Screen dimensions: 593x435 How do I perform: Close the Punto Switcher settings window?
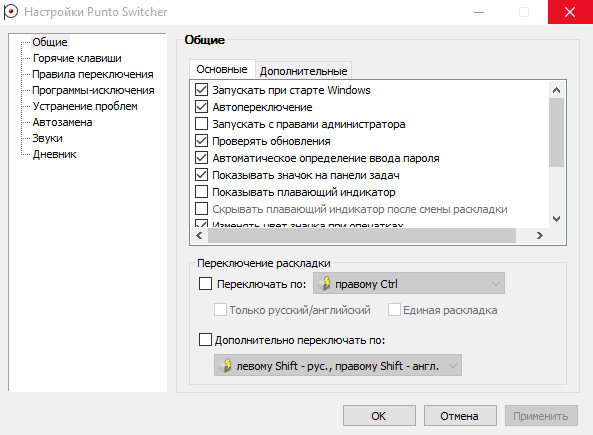pos(570,12)
